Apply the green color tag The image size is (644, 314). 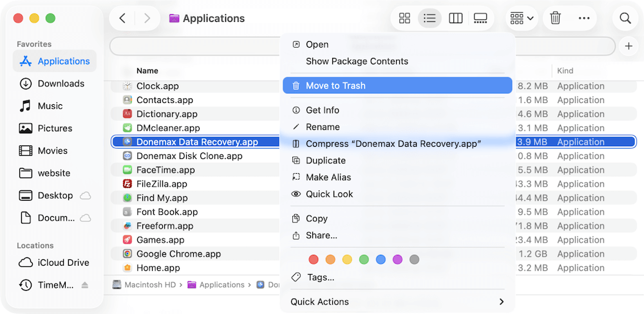pos(364,259)
